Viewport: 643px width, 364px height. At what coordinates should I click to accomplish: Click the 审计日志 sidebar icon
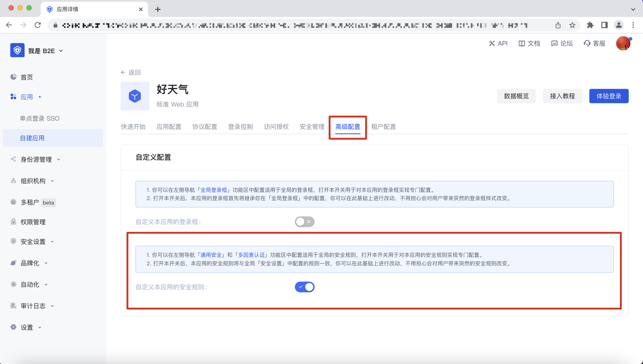pyautogui.click(x=14, y=305)
